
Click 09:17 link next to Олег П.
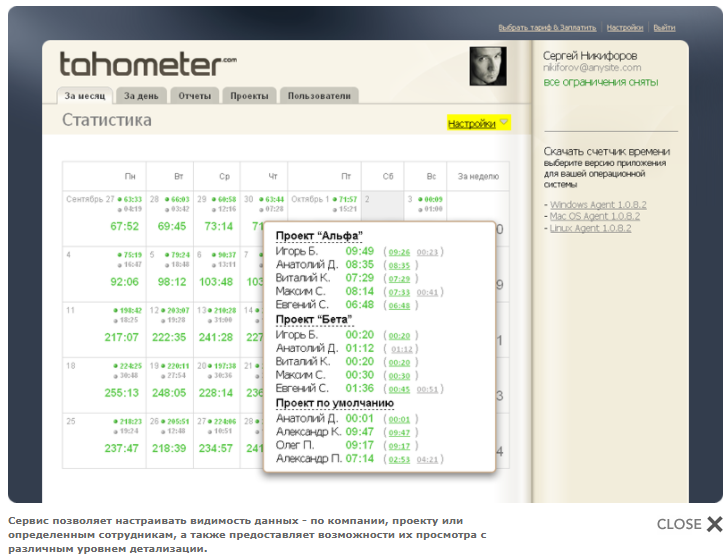(399, 446)
